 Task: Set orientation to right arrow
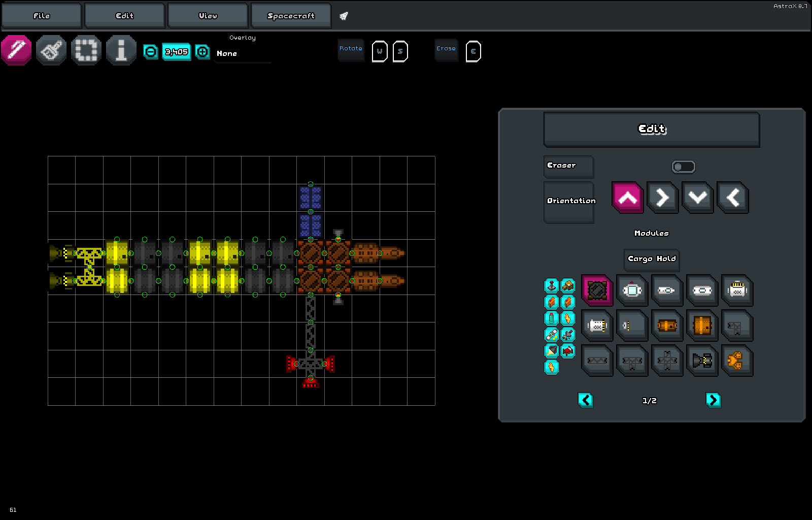(663, 198)
